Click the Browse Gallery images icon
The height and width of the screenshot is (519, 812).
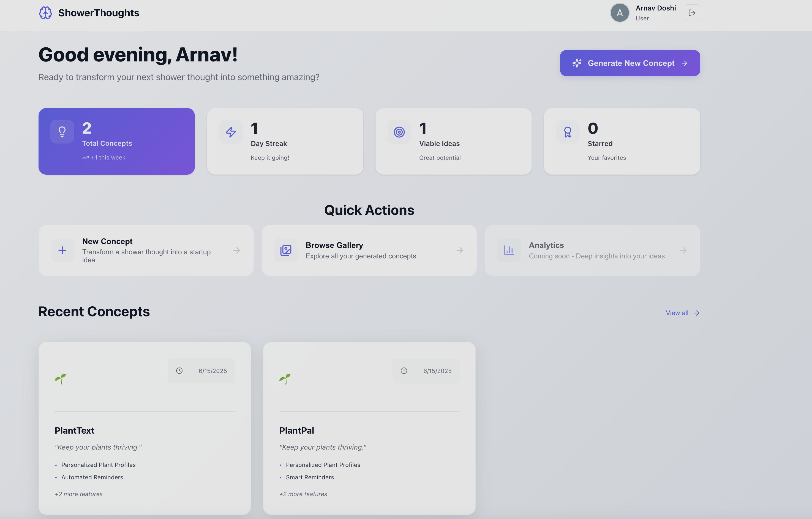(x=286, y=250)
